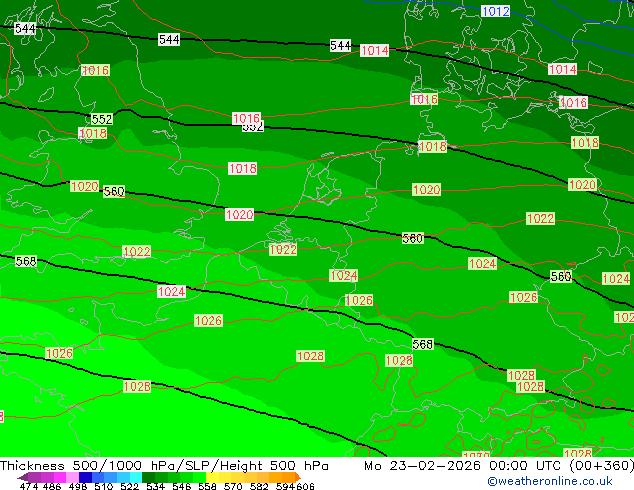Pick the first yellow legend swatch
This screenshot has height=490, width=634.
[212, 477]
